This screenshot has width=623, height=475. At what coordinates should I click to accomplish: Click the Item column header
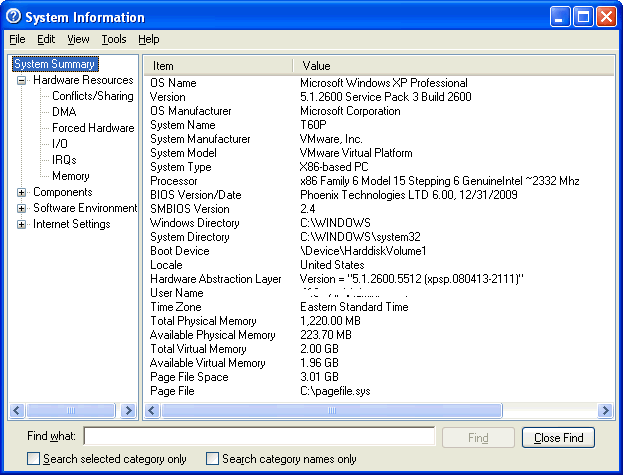click(219, 66)
